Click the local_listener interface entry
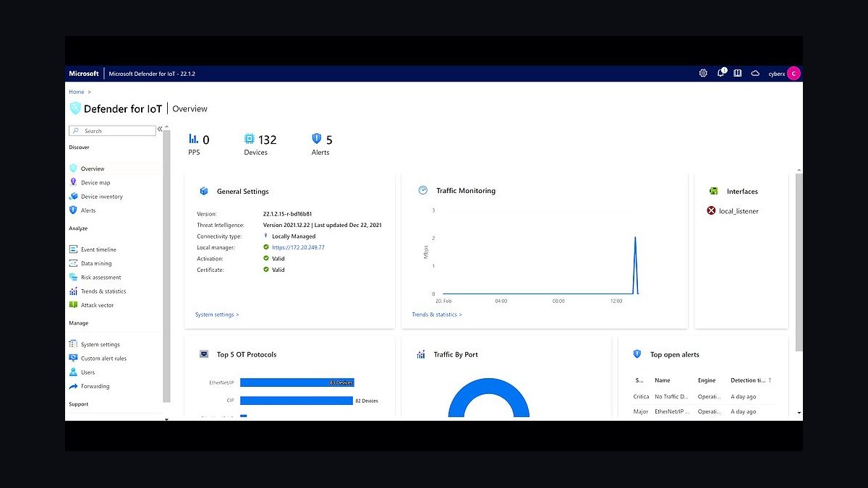This screenshot has height=488, width=868. click(733, 211)
